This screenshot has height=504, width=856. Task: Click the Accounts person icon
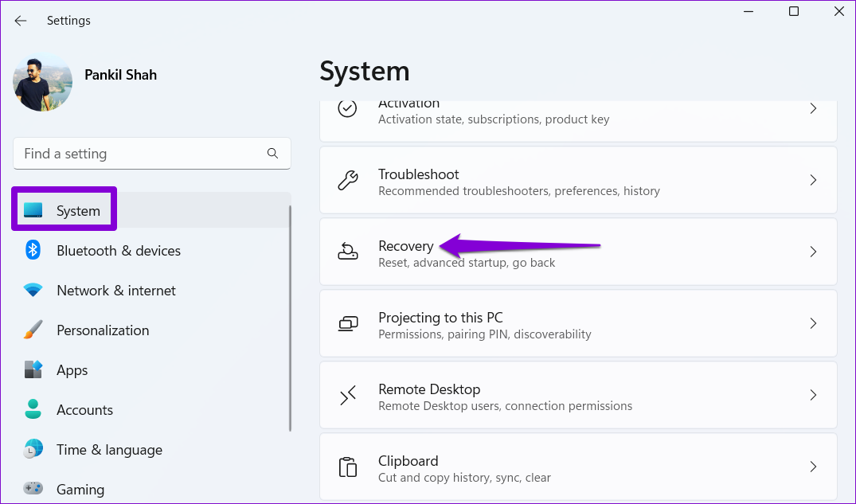pos(33,410)
